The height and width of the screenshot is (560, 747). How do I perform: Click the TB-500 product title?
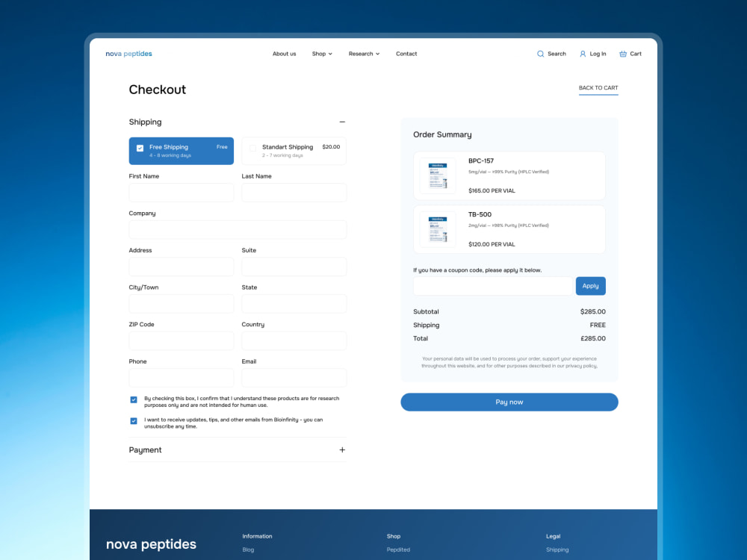(x=480, y=215)
